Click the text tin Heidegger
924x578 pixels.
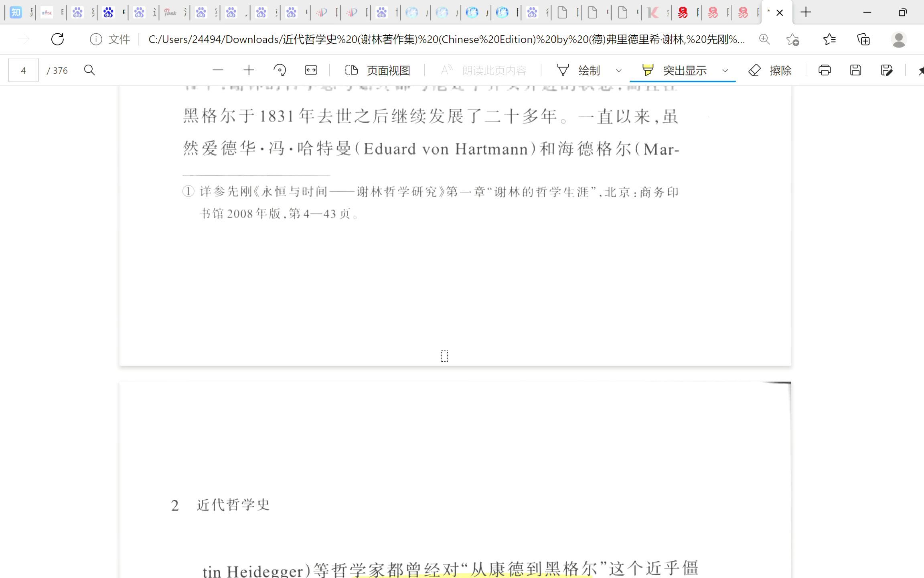coord(253,571)
